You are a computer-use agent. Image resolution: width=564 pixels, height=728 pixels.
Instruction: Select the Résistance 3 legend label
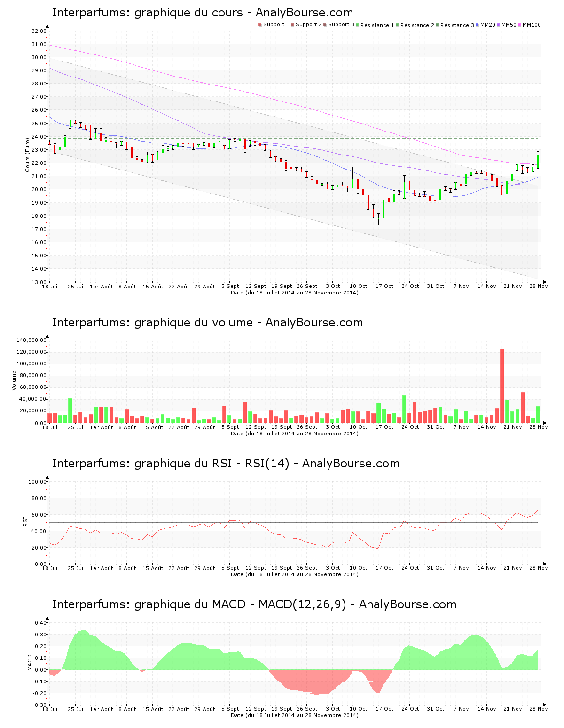click(457, 25)
